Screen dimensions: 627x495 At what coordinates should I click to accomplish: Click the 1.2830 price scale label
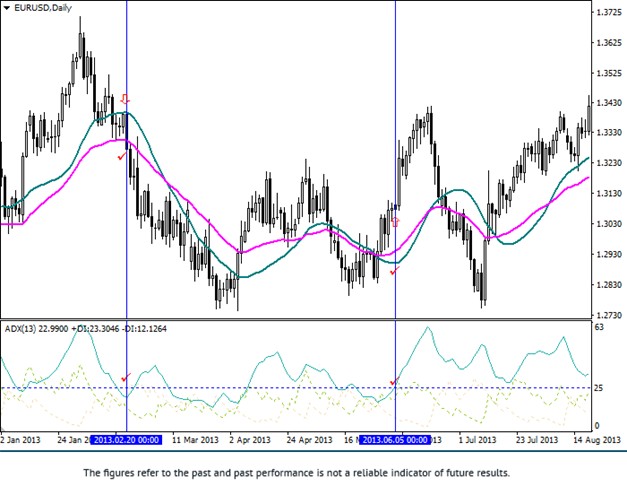[x=608, y=284]
